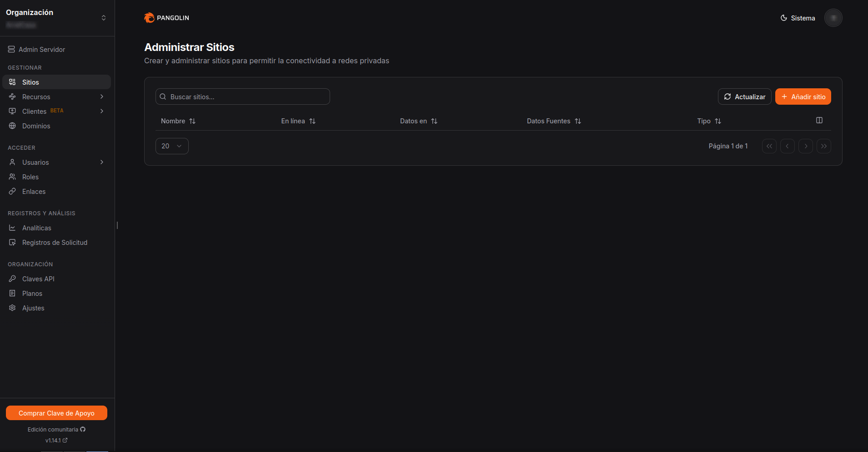Sort the En línea column

[312, 121]
